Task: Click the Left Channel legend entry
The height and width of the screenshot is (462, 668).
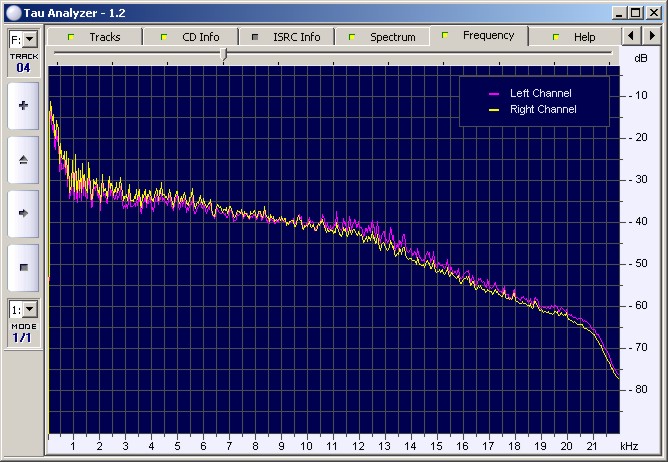Action: pyautogui.click(x=540, y=93)
